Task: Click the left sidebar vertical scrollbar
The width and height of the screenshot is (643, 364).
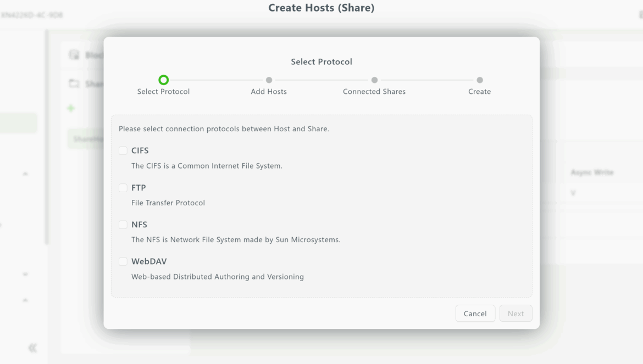Action: (47, 137)
